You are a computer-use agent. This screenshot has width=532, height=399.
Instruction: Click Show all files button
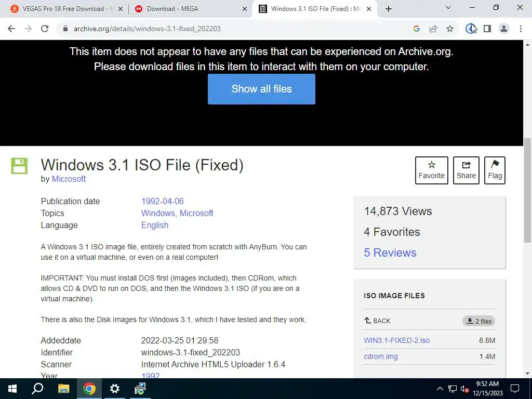click(261, 89)
